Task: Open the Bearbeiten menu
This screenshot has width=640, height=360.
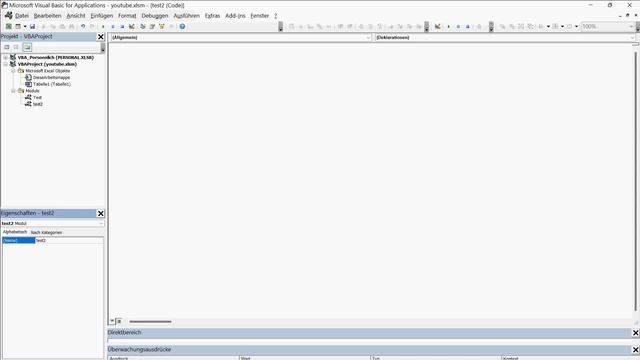Action: click(47, 16)
